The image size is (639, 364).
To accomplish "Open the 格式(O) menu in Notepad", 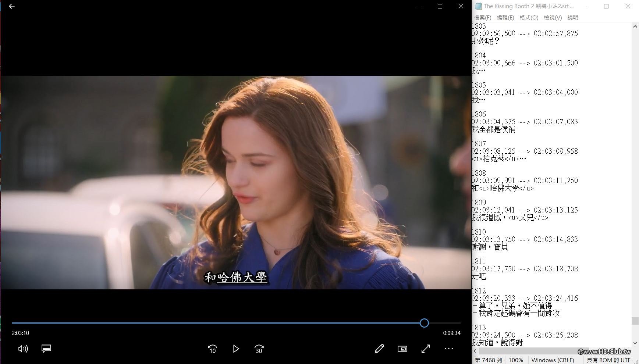I will point(529,17).
